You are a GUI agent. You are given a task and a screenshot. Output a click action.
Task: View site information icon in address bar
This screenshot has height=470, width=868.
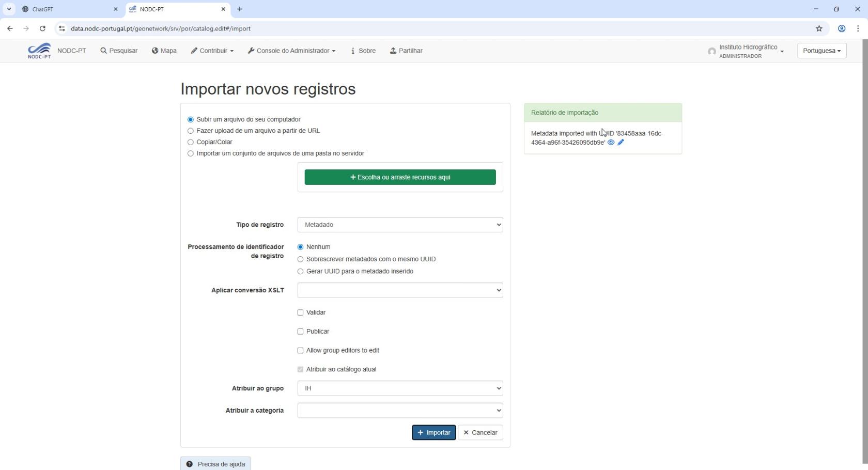61,28
